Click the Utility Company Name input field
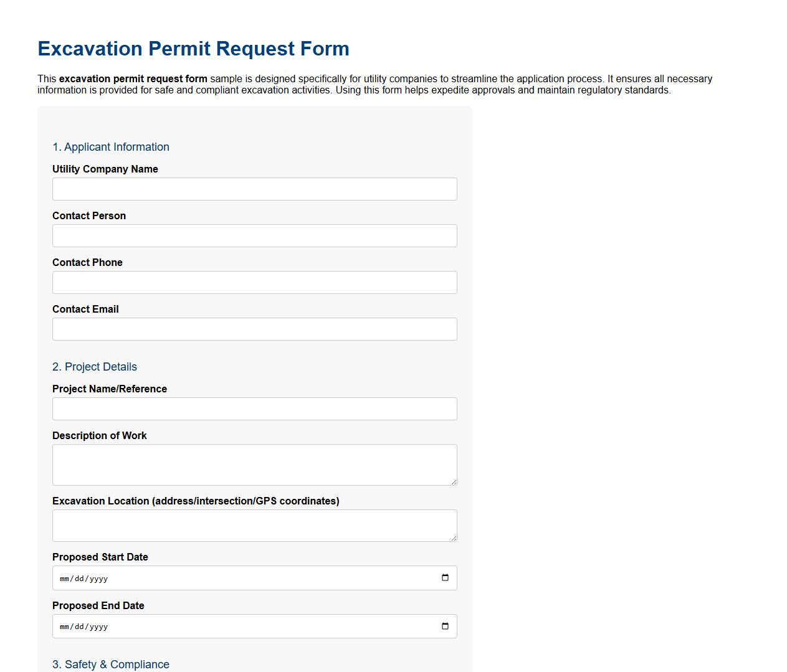 [x=254, y=189]
